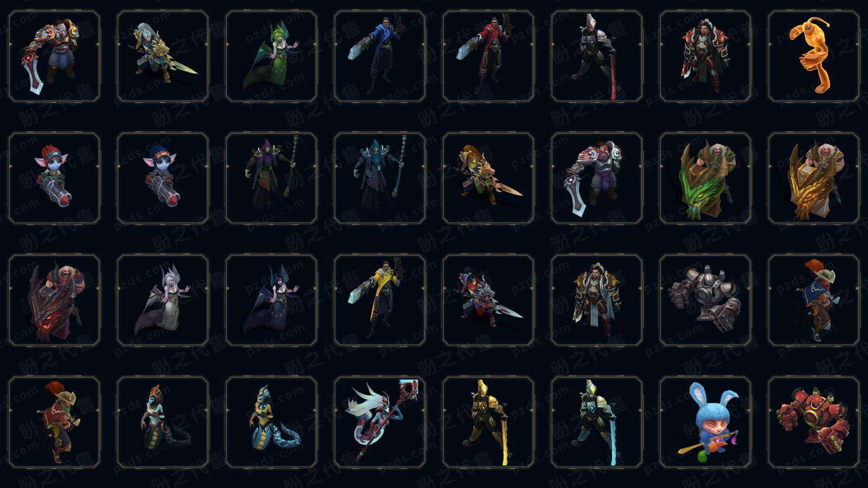This screenshot has width=868, height=488.
Task: Pick the yellow-coat Lucian skin
Action: click(379, 300)
